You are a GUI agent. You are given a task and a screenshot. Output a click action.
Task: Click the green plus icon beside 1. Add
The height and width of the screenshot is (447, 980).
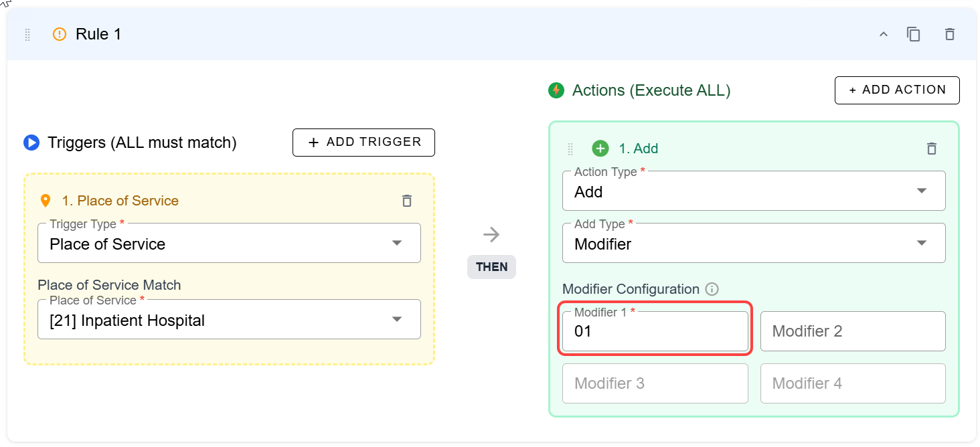(x=600, y=149)
